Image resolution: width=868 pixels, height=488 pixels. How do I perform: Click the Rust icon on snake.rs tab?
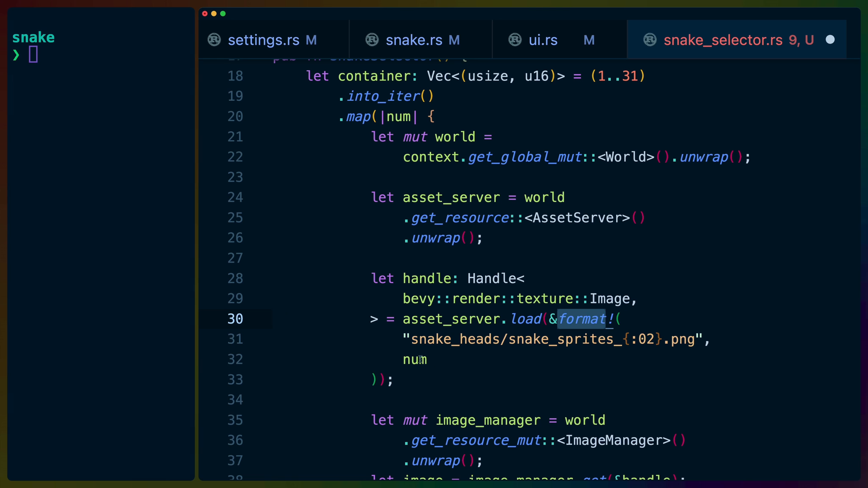click(x=372, y=40)
